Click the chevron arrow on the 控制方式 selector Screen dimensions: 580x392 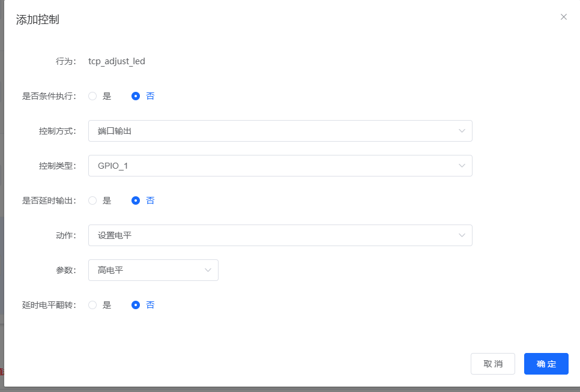click(462, 131)
